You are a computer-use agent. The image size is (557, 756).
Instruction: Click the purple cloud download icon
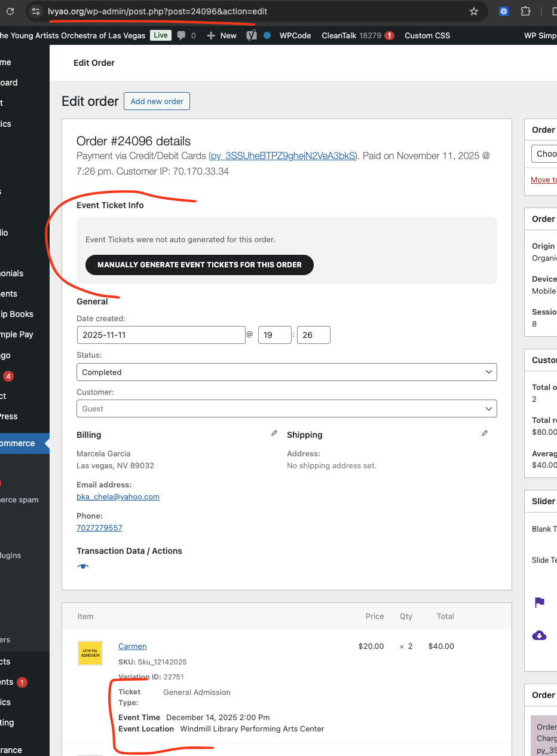coord(539,635)
